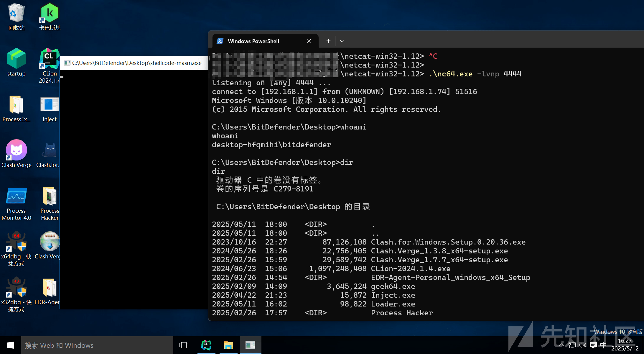This screenshot has width=644, height=354.
Task: Switch to the console app in taskbar
Action: pyautogui.click(x=250, y=345)
